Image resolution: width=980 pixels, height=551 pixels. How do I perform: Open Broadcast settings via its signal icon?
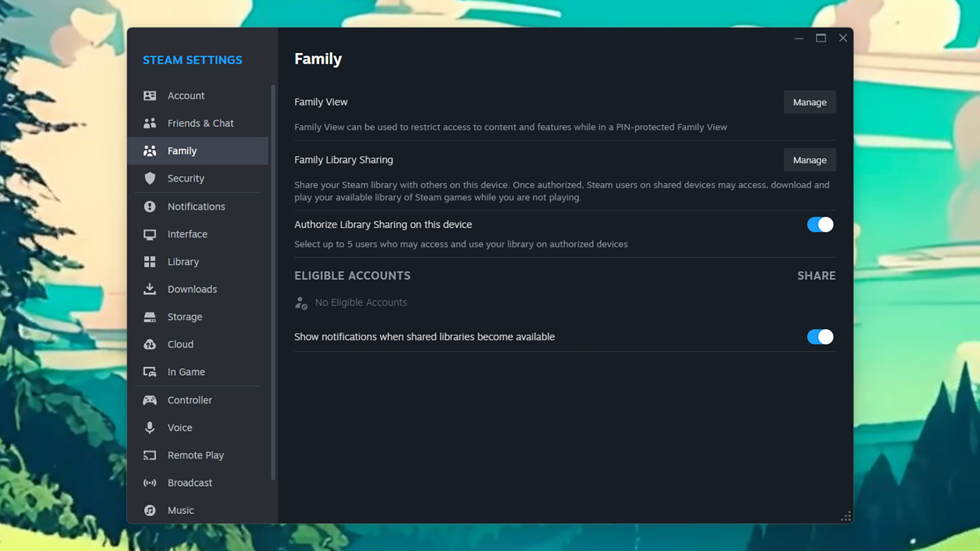pos(151,482)
